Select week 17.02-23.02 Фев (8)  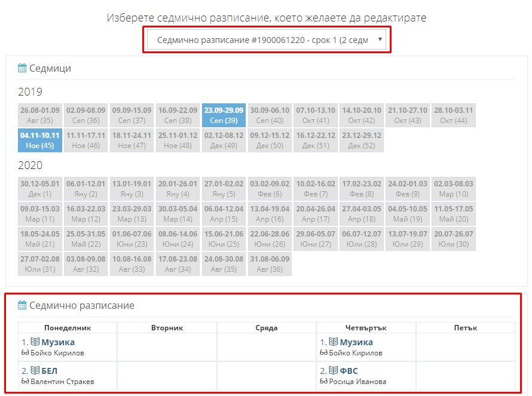tap(362, 189)
